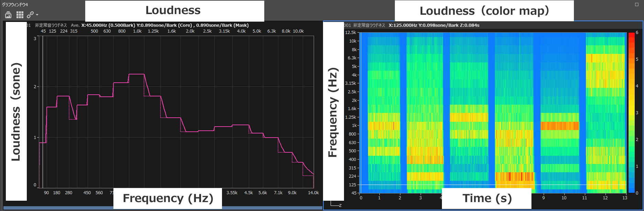This screenshot has width=644, height=211.
Task: Select the グラフウィンドウ4 window title
Action: [x=15, y=4]
